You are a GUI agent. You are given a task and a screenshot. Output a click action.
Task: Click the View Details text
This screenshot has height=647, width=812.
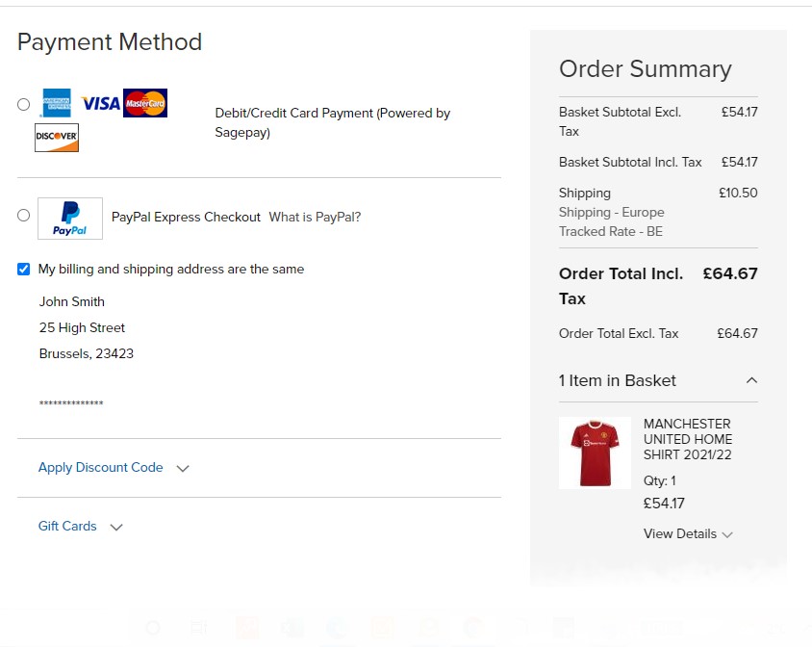coord(679,534)
